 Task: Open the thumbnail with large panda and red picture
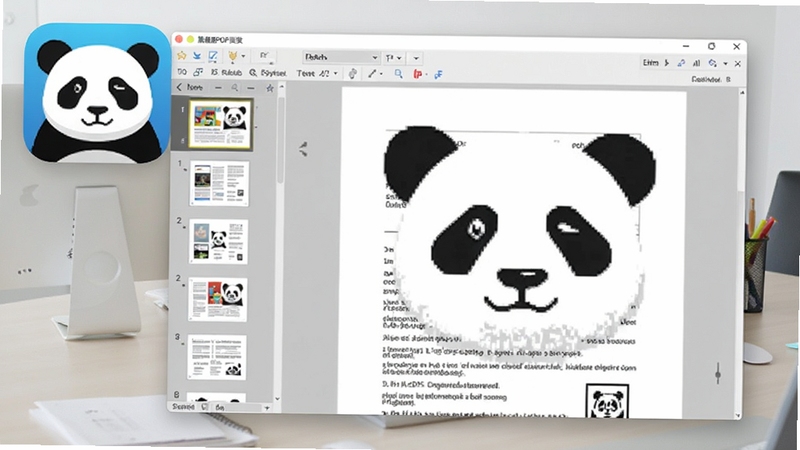(218, 299)
